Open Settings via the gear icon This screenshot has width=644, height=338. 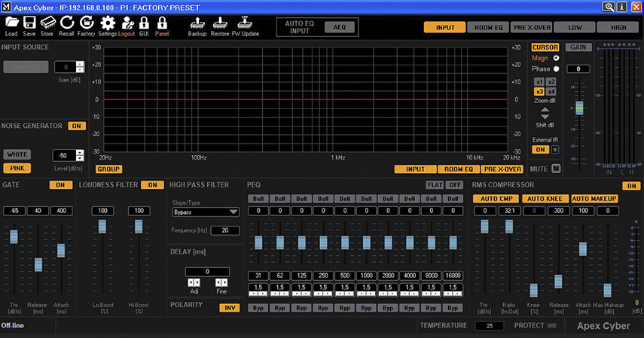(108, 23)
